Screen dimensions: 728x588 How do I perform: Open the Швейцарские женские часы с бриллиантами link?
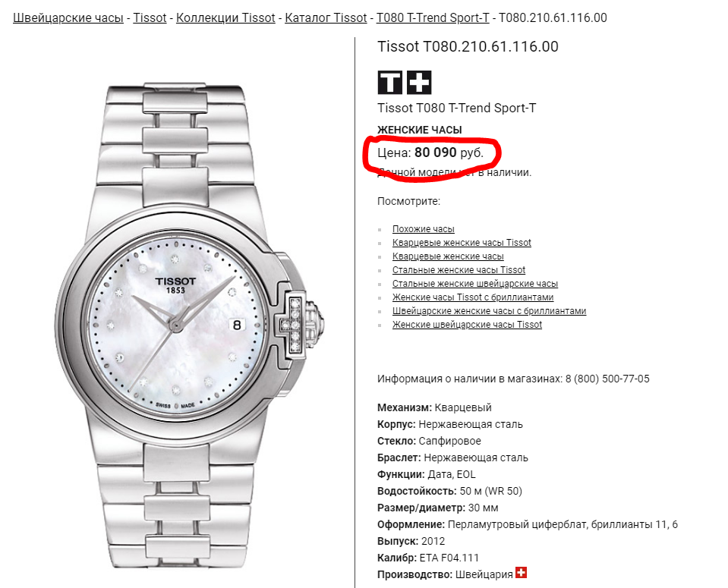point(489,311)
